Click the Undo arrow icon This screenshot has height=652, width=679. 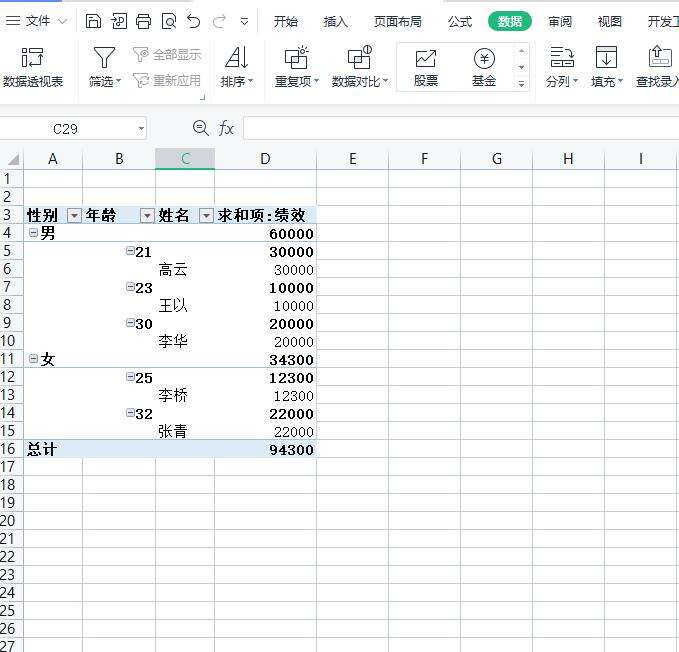point(193,21)
